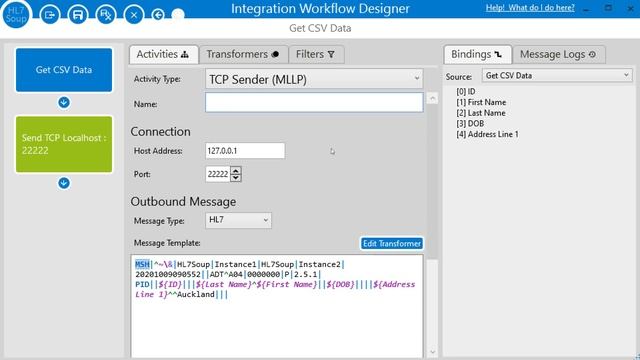Click the ${DOB} variable in template
This screenshot has width=640, height=360.
[340, 284]
